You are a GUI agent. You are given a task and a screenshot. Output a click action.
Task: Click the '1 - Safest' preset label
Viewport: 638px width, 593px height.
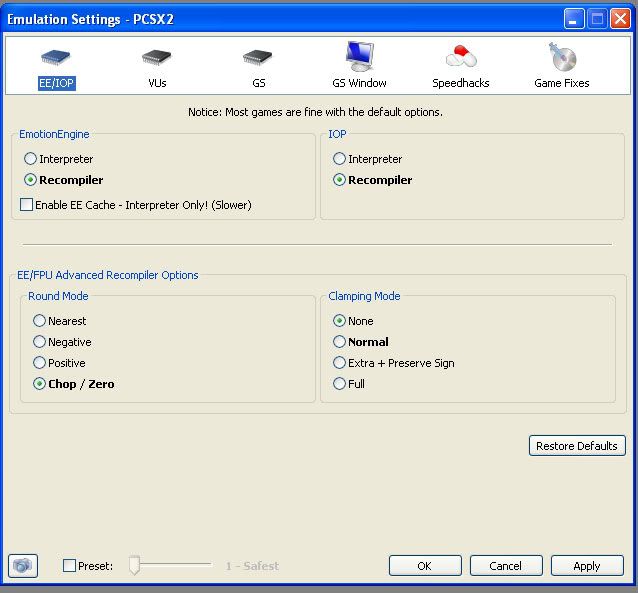(x=252, y=566)
